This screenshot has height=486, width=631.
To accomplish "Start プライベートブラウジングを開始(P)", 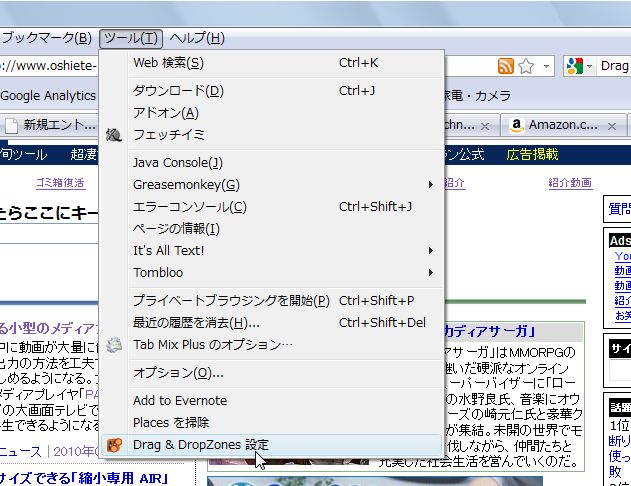I will (272, 301).
